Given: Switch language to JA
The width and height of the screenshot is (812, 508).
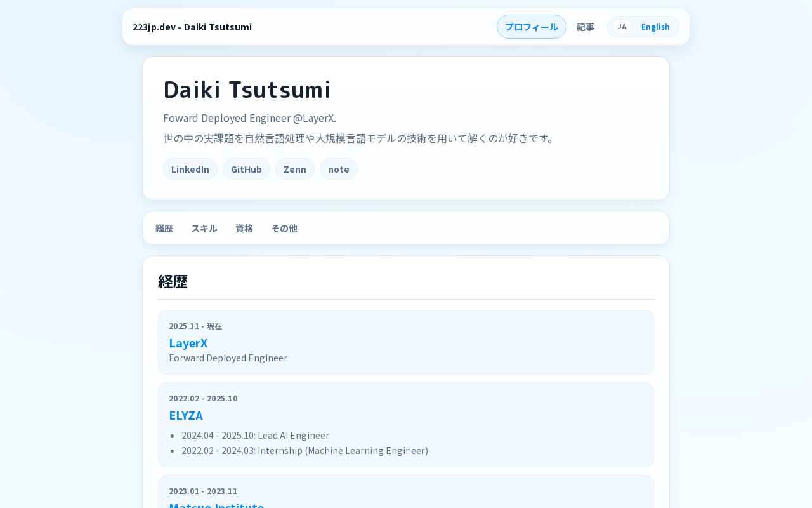Looking at the screenshot, I should point(622,27).
